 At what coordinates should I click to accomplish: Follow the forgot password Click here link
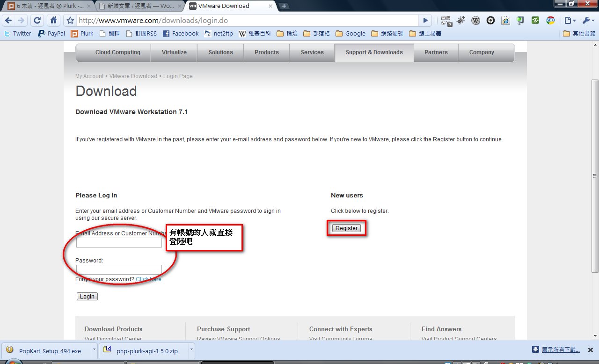tap(149, 279)
